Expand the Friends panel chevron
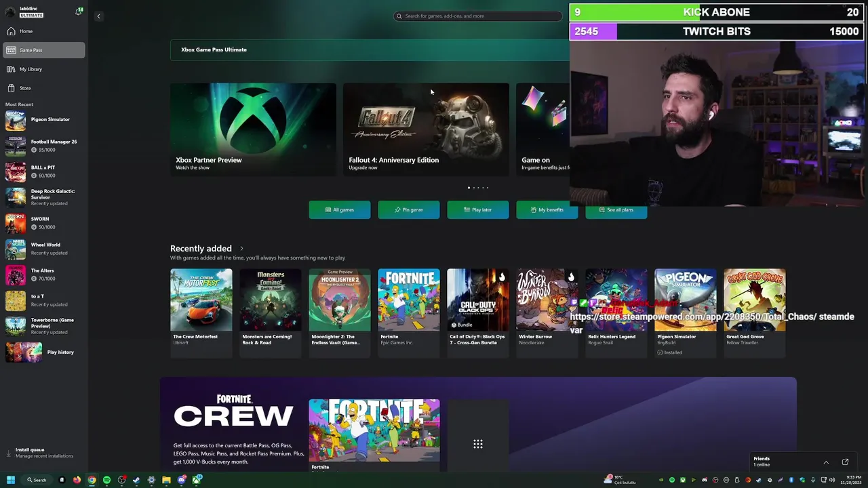The image size is (868, 488). coord(826,462)
